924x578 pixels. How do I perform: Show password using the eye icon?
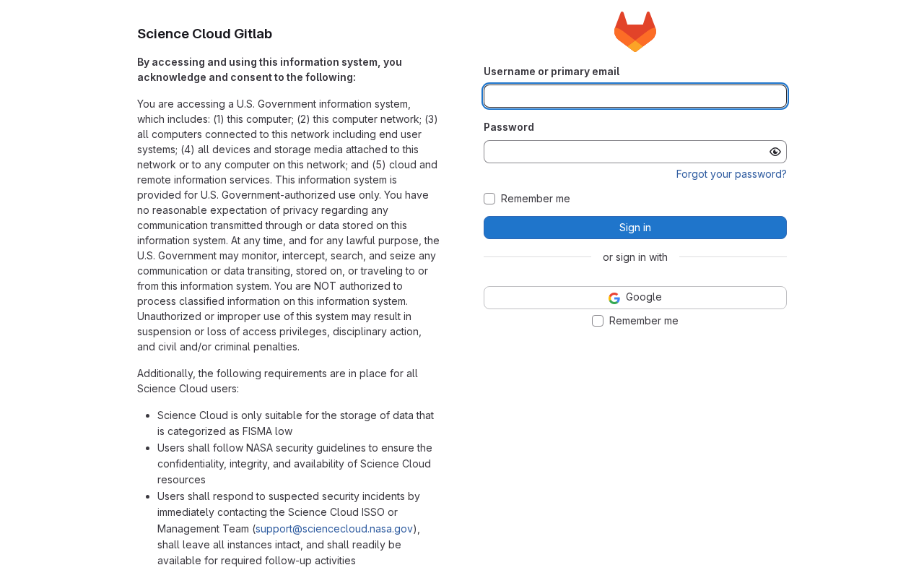click(x=775, y=152)
